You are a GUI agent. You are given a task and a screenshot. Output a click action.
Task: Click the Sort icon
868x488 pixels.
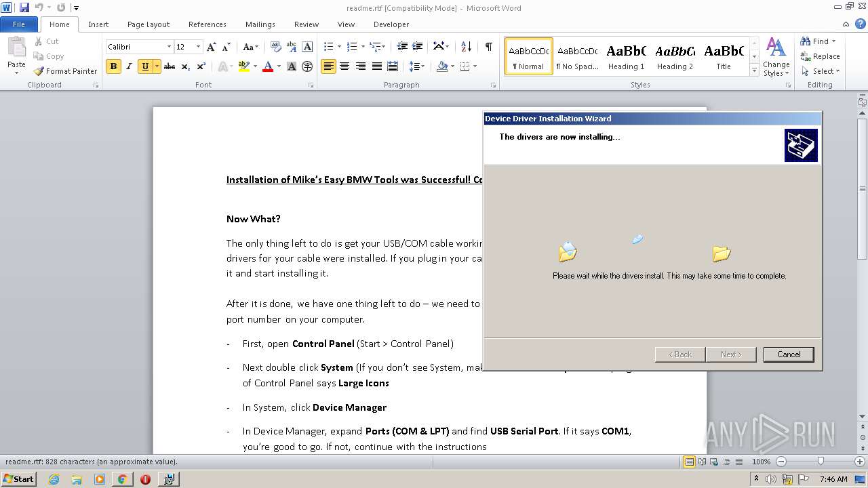tap(466, 47)
